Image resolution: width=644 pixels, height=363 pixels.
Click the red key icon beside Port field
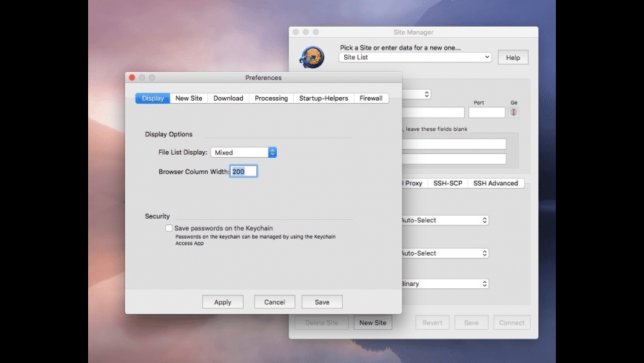(514, 112)
